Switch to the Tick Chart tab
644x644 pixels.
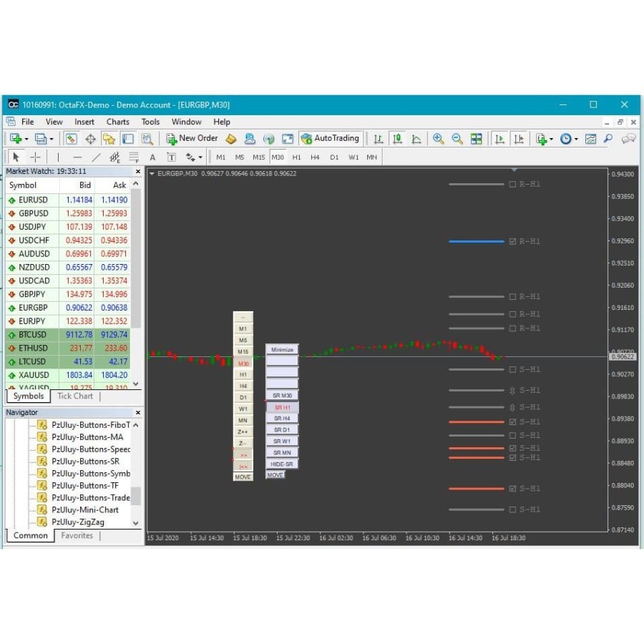click(x=75, y=396)
